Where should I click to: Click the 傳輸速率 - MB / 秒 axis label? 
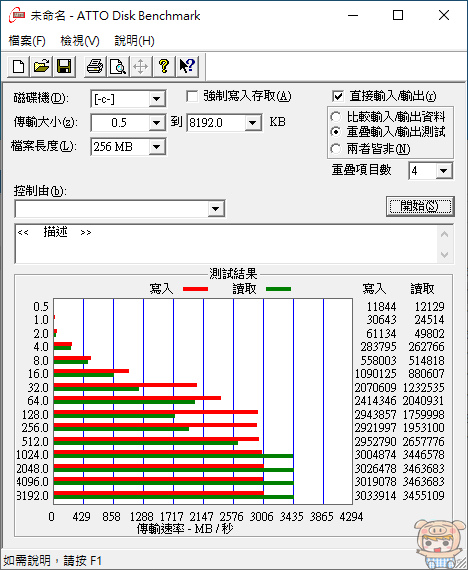point(185,529)
